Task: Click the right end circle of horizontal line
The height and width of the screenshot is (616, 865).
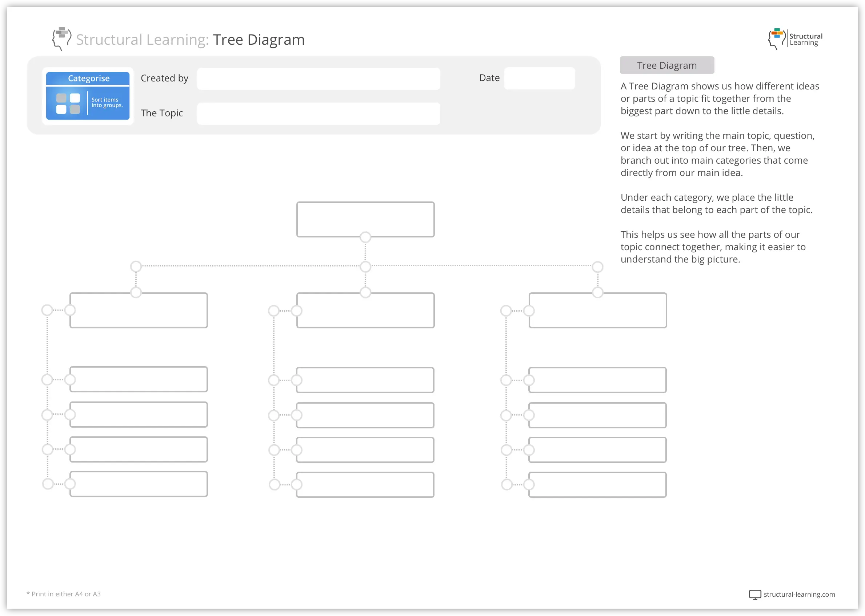Action: pos(598,267)
